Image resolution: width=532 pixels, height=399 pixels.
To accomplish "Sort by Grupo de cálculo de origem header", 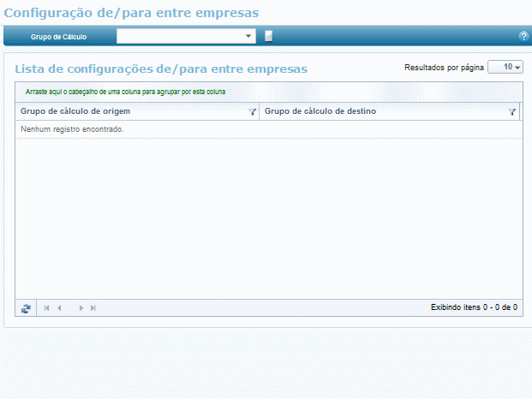I will pos(75,111).
